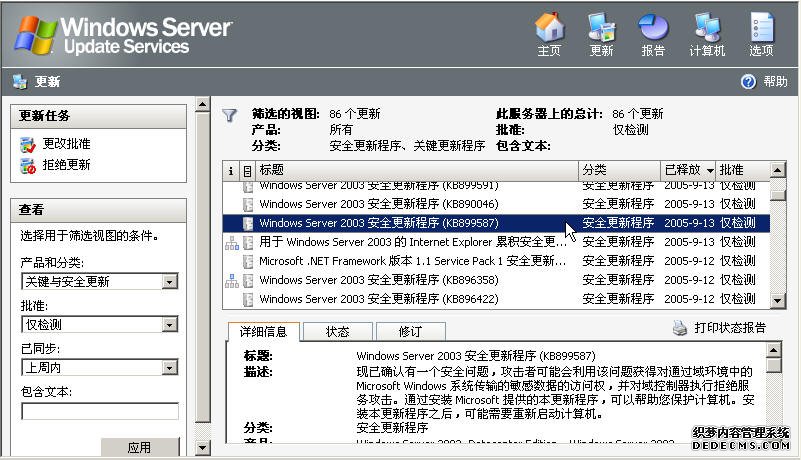Click the update list scrollbar down arrow

778,301
